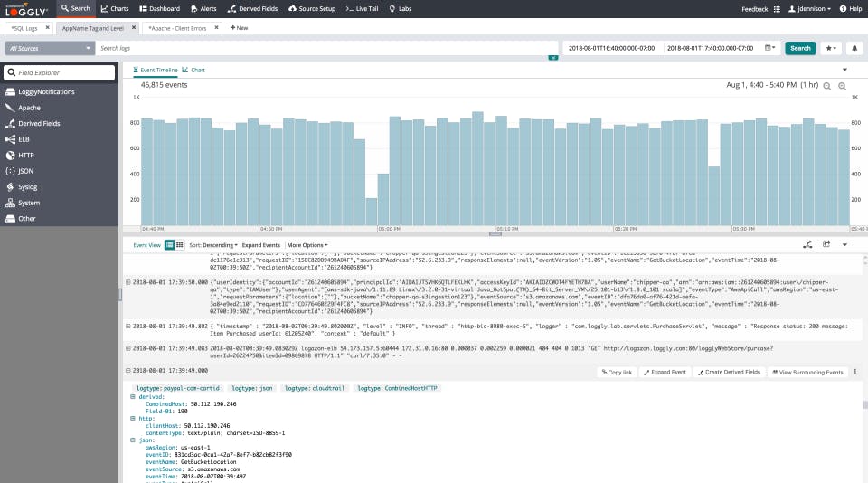Zoom in the timeline
Image resolution: width=868 pixels, height=483 pixels.
click(x=842, y=86)
